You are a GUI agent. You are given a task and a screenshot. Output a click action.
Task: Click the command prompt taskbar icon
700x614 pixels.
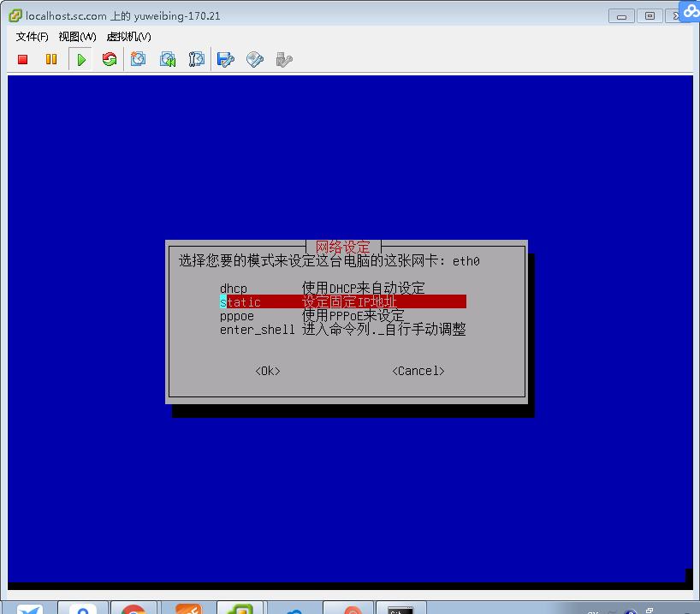coord(400,609)
